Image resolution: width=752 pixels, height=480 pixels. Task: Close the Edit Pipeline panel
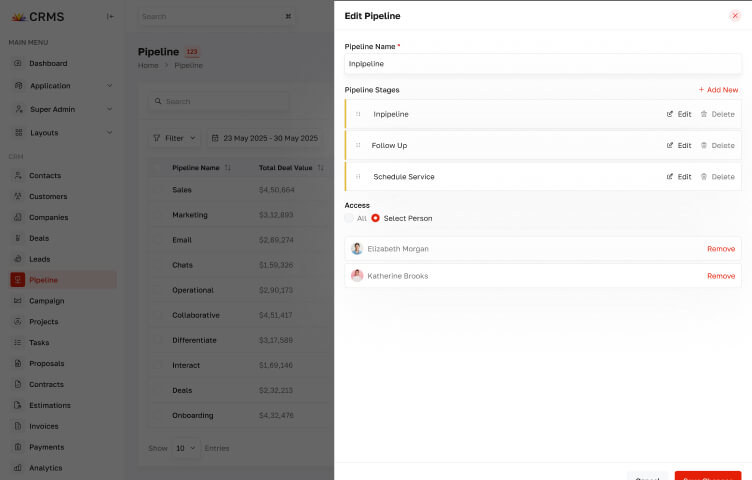point(735,16)
